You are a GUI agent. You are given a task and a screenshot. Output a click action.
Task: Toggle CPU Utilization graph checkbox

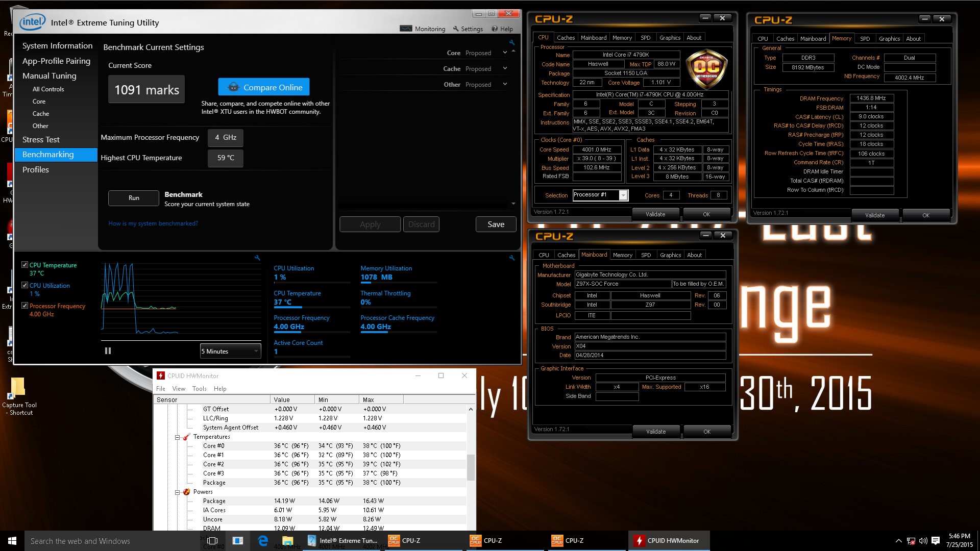pyautogui.click(x=24, y=285)
